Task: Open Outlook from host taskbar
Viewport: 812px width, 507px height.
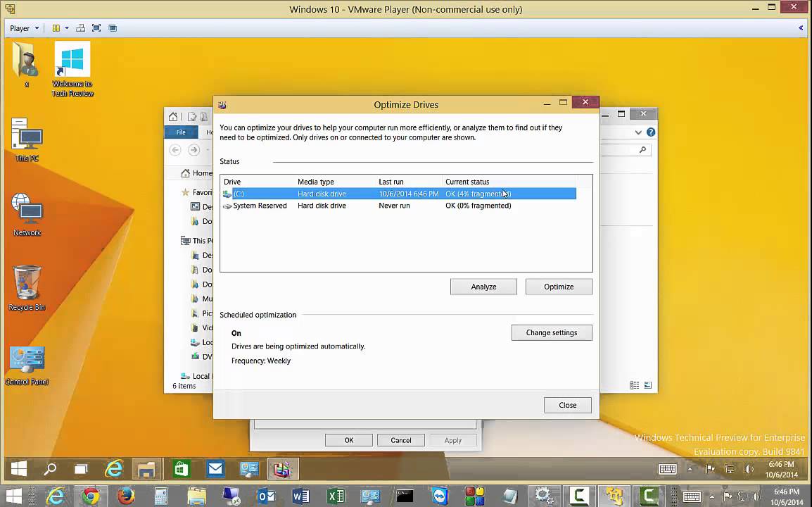Action: click(266, 496)
